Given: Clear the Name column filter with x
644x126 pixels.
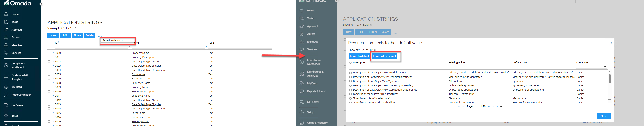Looking at the screenshot, I should point(206,47).
